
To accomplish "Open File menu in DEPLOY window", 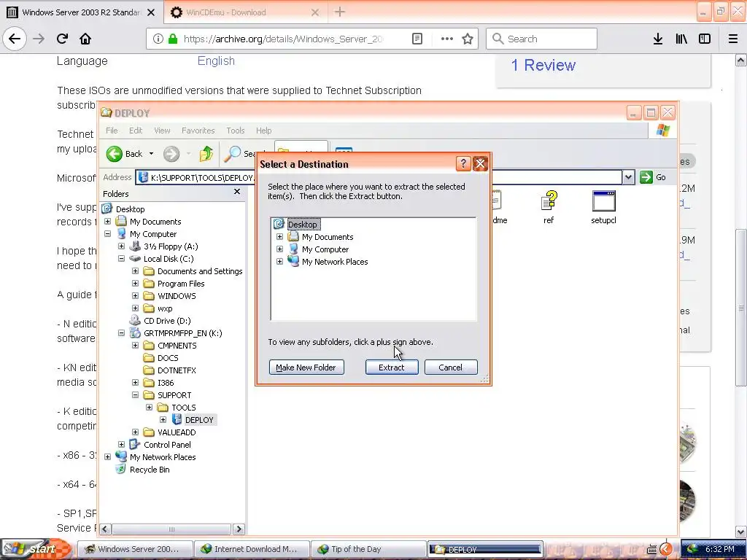I will [x=112, y=131].
